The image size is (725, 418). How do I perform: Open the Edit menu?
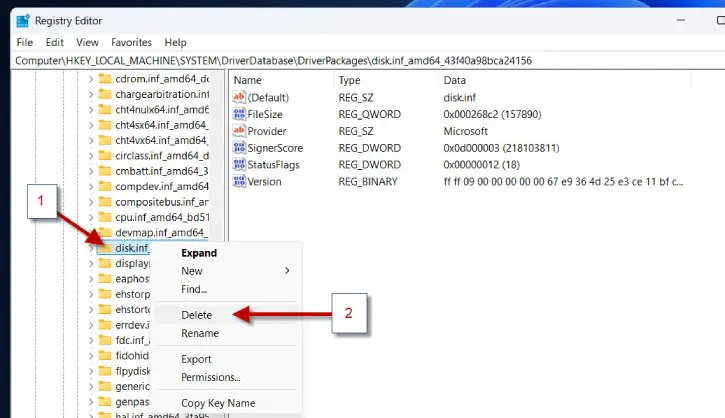click(55, 42)
